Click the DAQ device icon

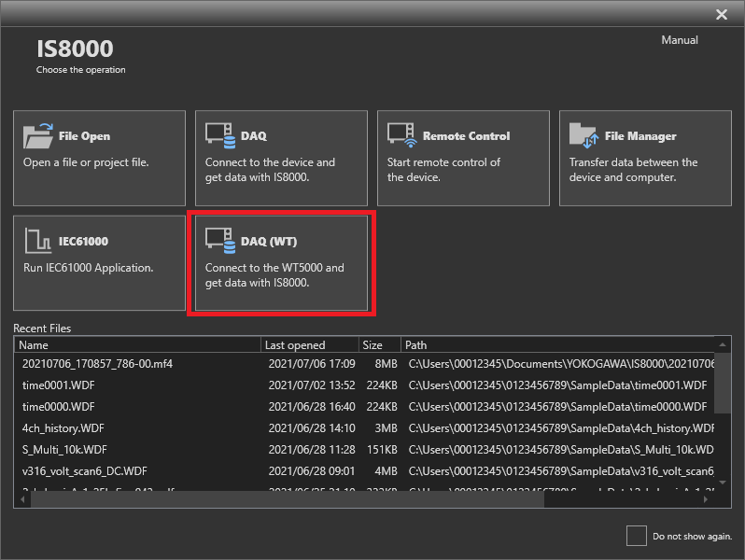point(220,136)
